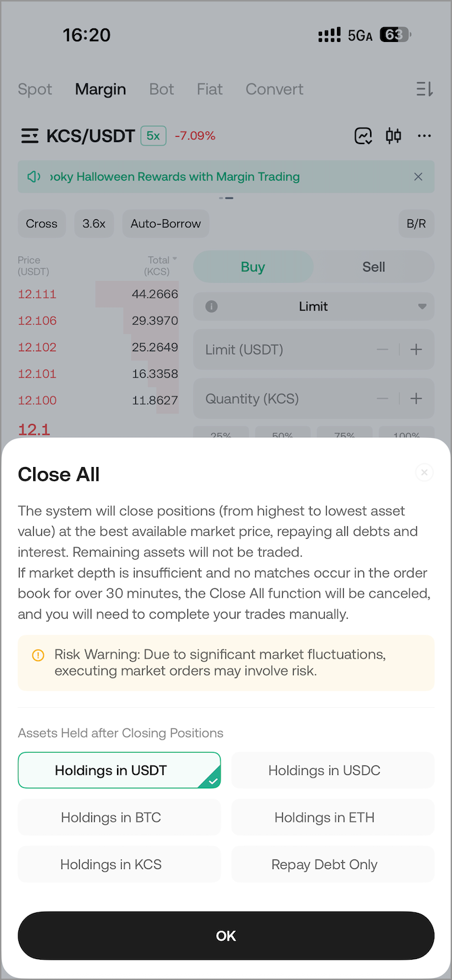Viewport: 452px width, 980px height.
Task: Click the order list icon at top right
Action: pos(424,89)
